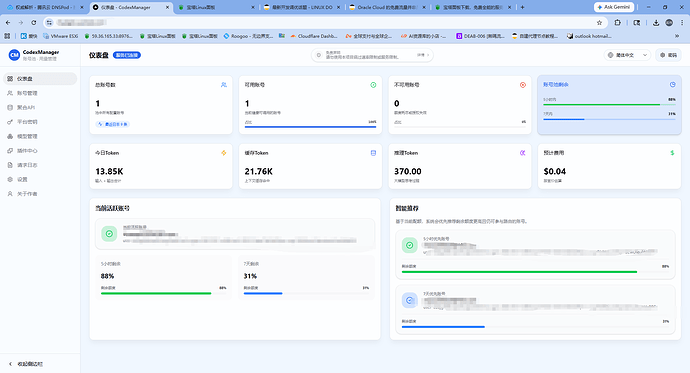690x373 pixels.
Task: Click the CM CodexManager logo
Action: [x=14, y=55]
